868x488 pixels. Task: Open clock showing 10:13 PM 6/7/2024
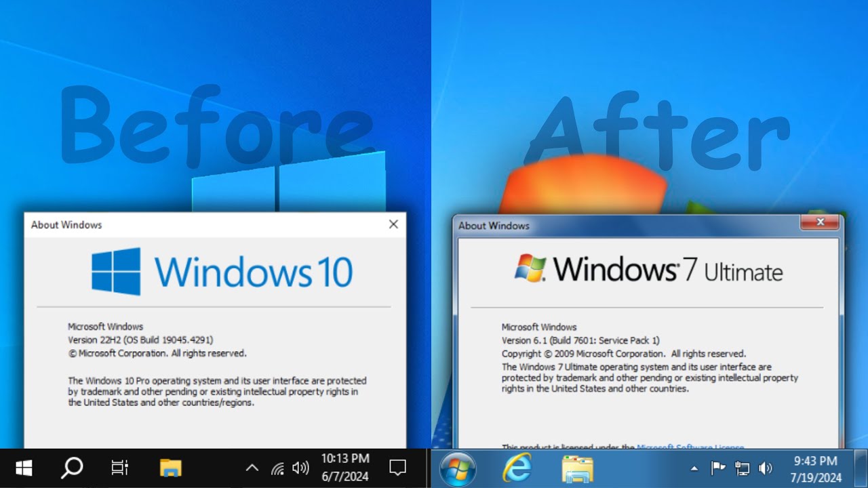(x=344, y=468)
